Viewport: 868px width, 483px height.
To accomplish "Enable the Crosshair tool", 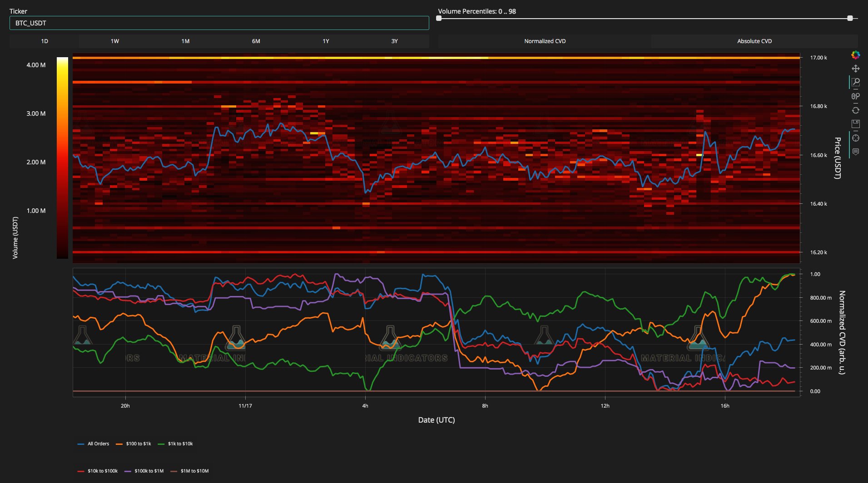I will click(x=856, y=138).
